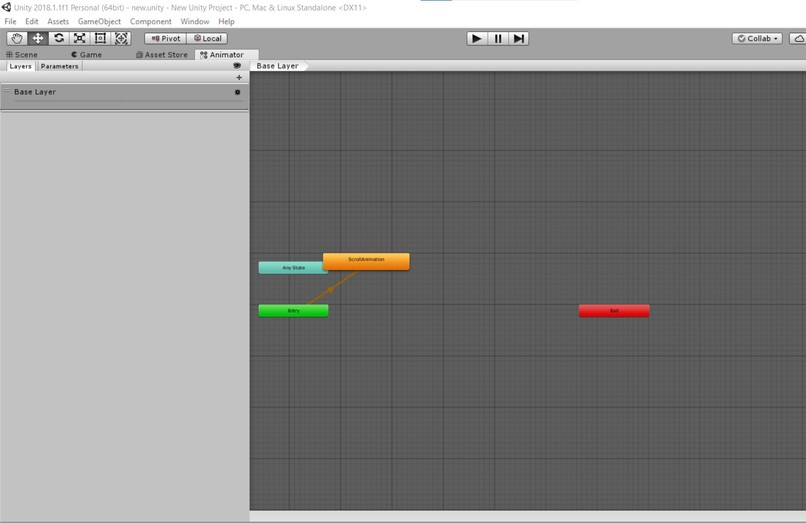Viewport: 806px width, 523px height.
Task: Open the Window menu
Action: coord(195,22)
